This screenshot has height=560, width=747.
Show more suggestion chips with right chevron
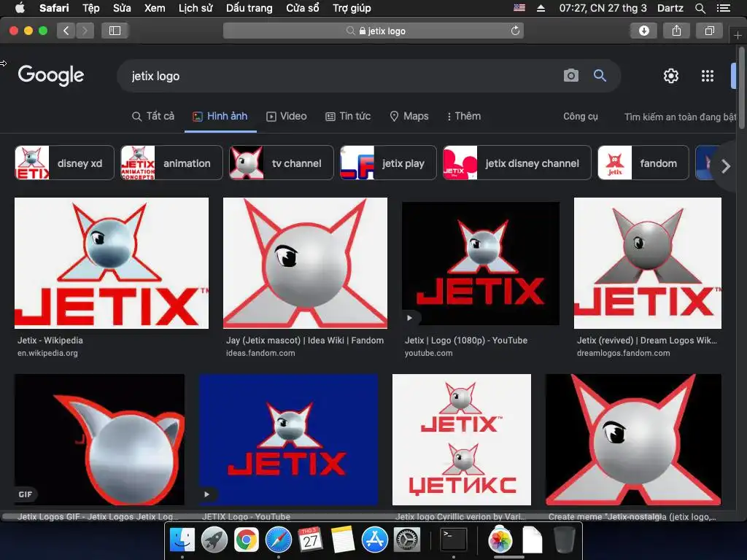pos(726,166)
